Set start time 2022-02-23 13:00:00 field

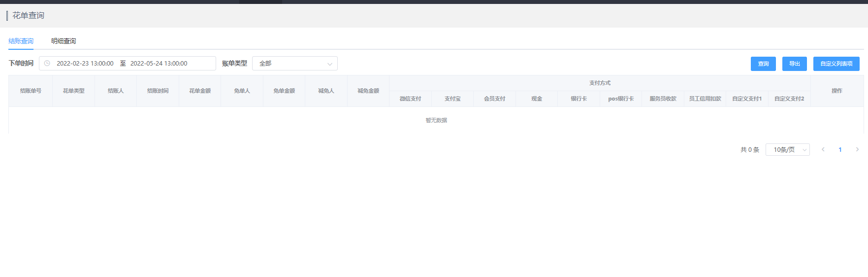tap(85, 64)
